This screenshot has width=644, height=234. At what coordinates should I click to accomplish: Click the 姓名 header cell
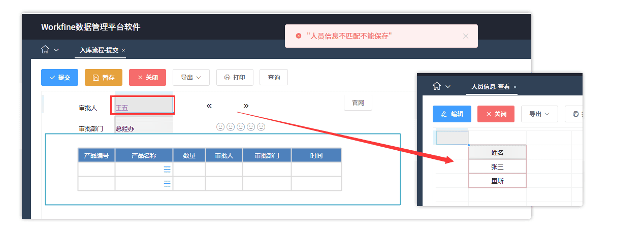[497, 152]
